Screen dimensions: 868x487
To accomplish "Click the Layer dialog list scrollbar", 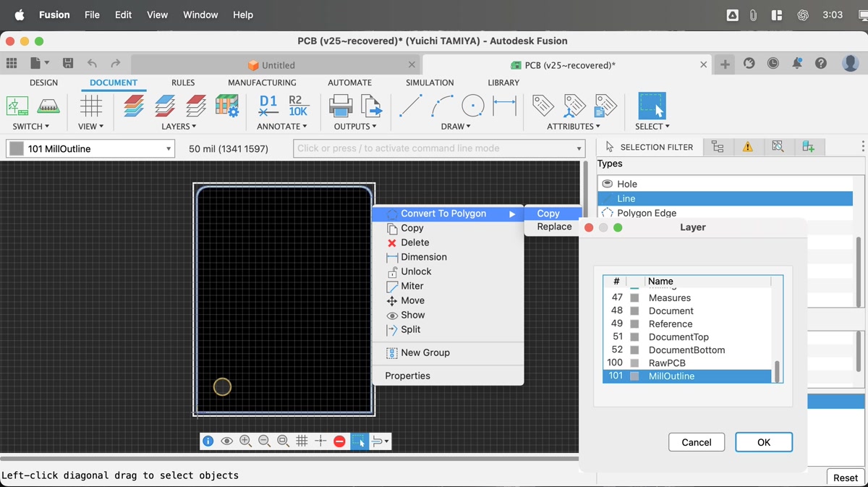I will pyautogui.click(x=778, y=371).
